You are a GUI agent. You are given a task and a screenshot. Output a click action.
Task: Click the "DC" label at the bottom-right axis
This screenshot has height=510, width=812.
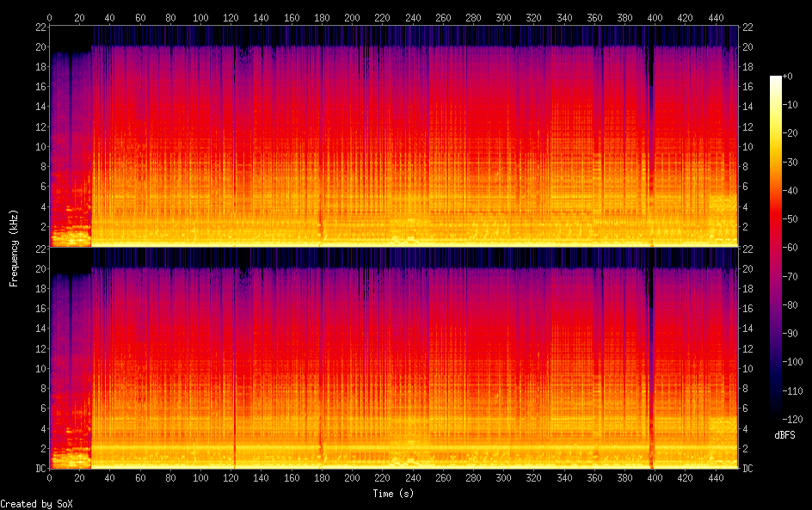[x=748, y=469]
